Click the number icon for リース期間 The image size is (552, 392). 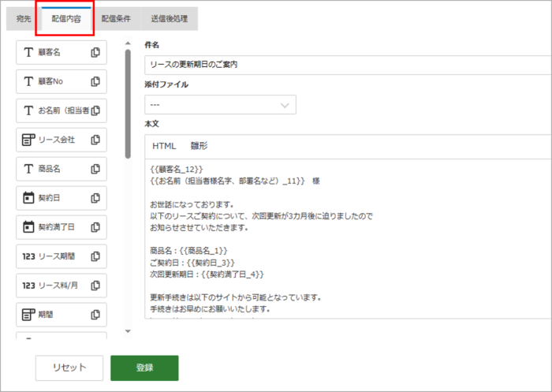29,256
